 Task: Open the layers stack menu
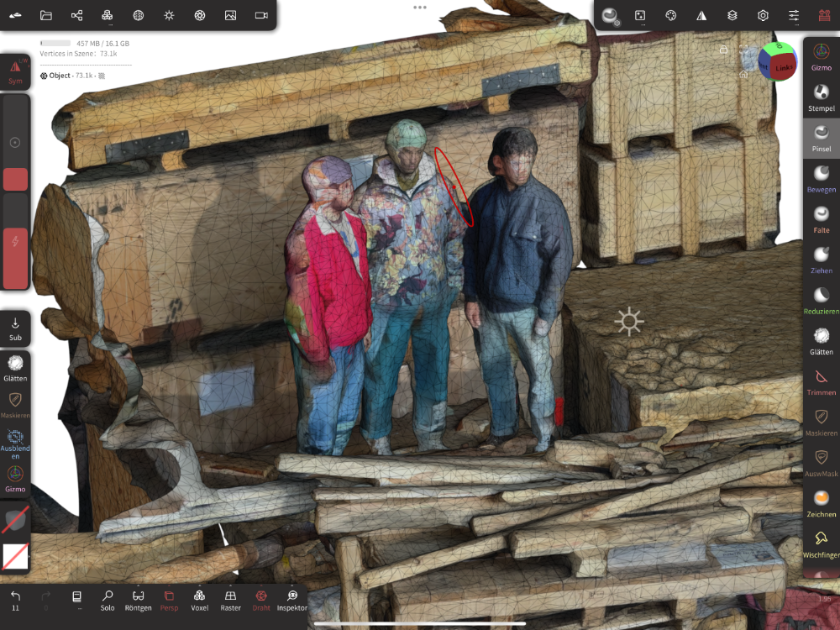pos(732,15)
